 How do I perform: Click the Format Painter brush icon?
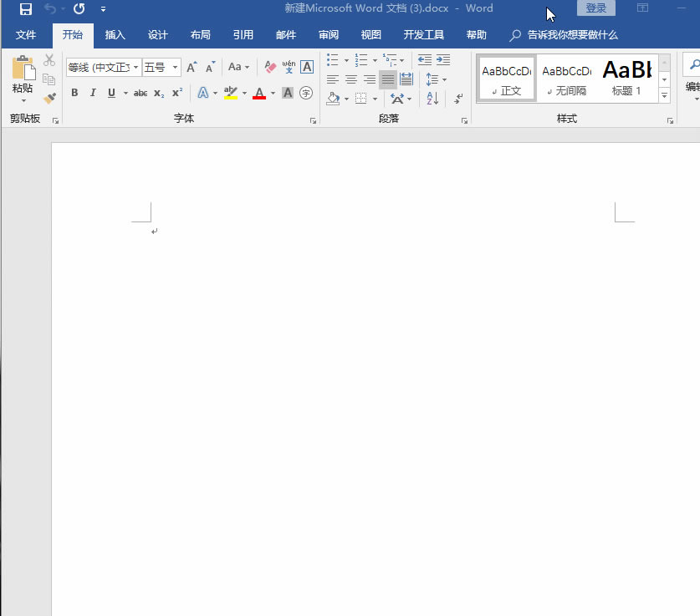[x=49, y=99]
